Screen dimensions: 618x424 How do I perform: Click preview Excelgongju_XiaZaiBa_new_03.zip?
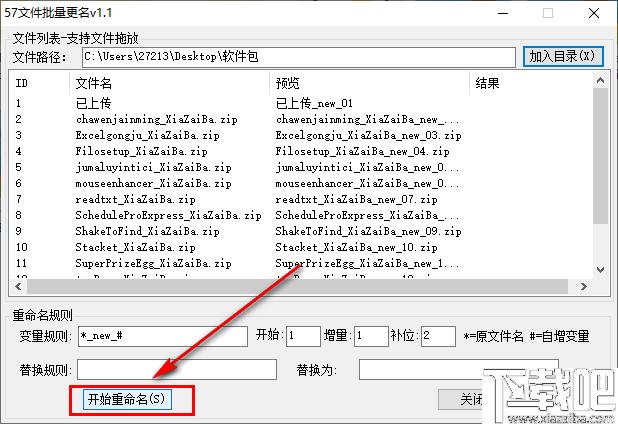[x=368, y=135]
